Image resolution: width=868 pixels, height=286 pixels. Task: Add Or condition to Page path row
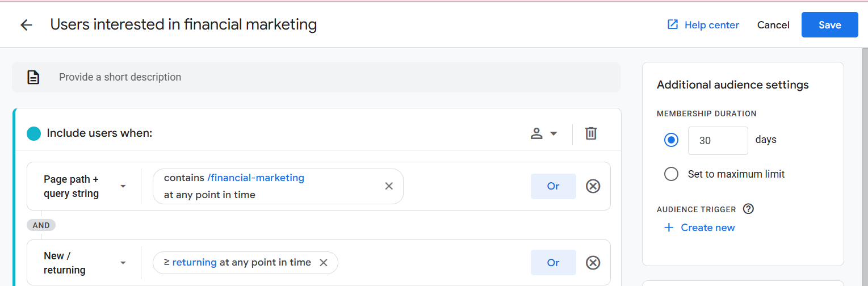coord(553,186)
